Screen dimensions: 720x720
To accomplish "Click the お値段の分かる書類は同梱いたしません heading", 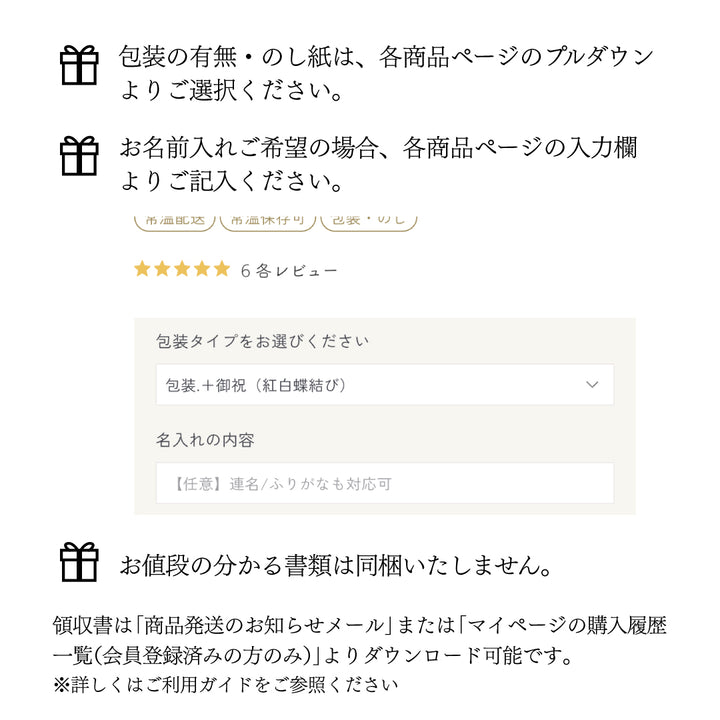I will [336, 566].
